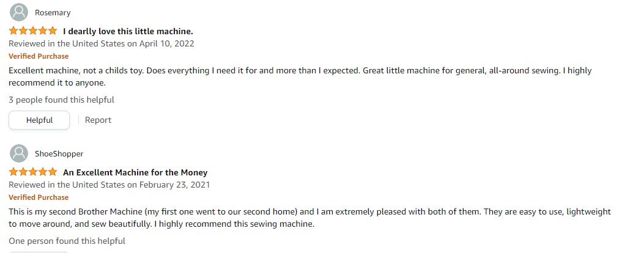This screenshot has height=253, width=644.
Task: Click Verified Purchase label on ShoeShopper's review
Action: pyautogui.click(x=39, y=197)
